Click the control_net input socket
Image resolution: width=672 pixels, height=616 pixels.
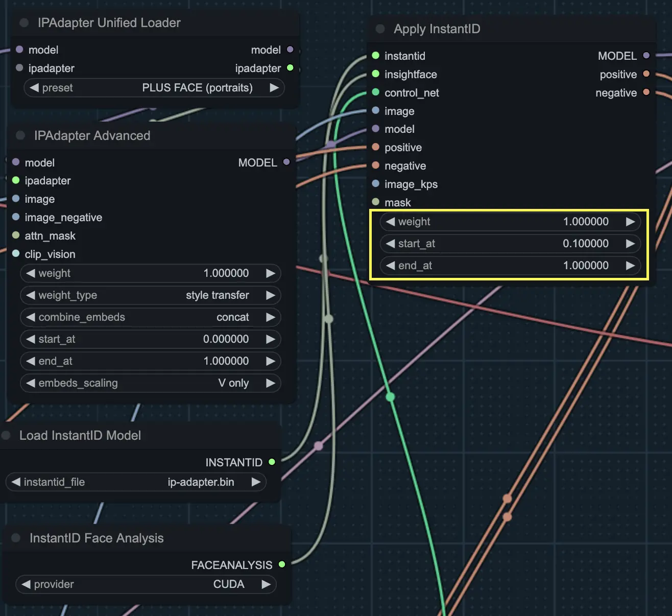click(376, 92)
